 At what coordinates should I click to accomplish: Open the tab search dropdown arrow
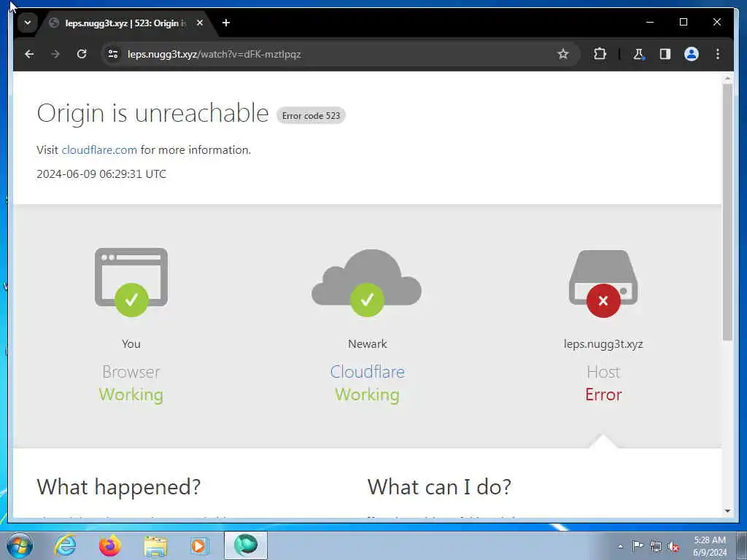pos(28,23)
